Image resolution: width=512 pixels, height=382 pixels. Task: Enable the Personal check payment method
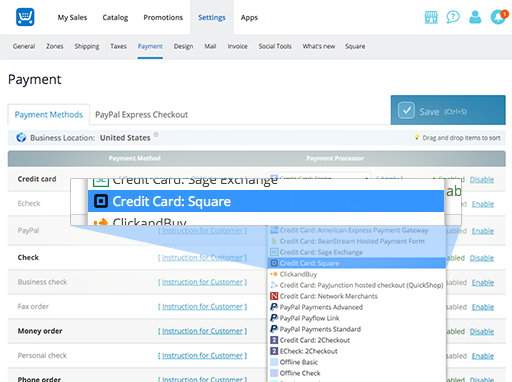(483, 356)
